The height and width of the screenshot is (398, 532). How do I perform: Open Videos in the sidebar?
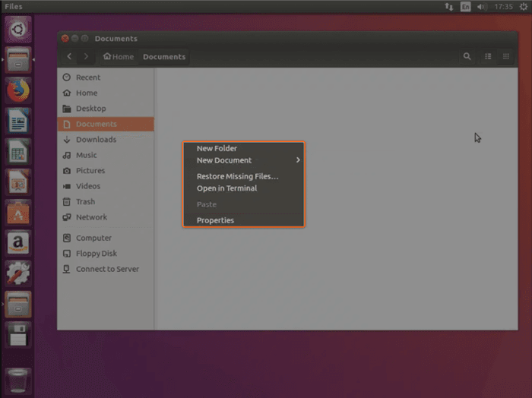[x=106, y=186]
